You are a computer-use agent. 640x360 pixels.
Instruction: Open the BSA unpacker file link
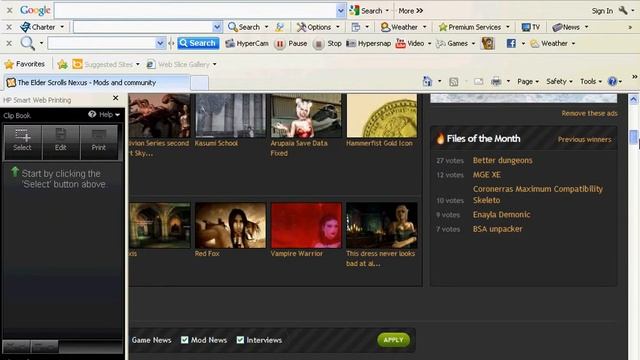pos(498,229)
